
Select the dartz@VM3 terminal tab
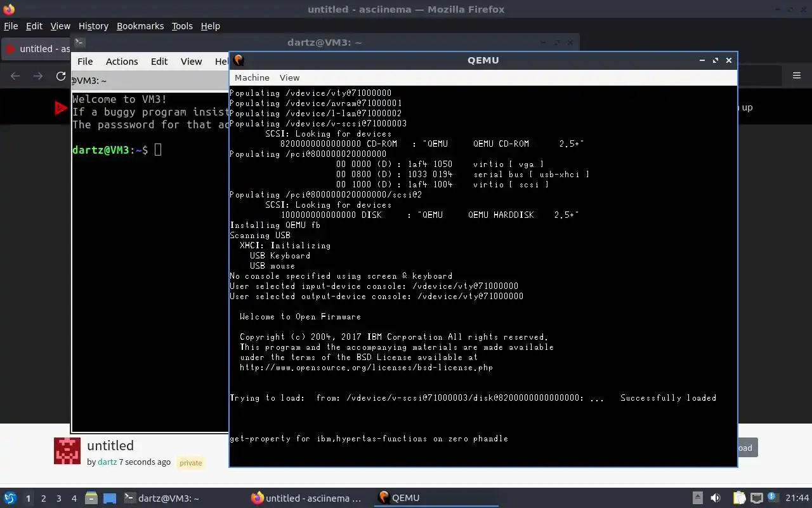click(x=150, y=81)
